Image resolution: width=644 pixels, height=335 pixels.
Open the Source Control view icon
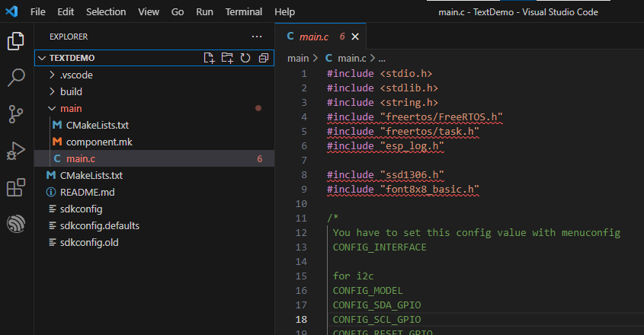click(16, 114)
